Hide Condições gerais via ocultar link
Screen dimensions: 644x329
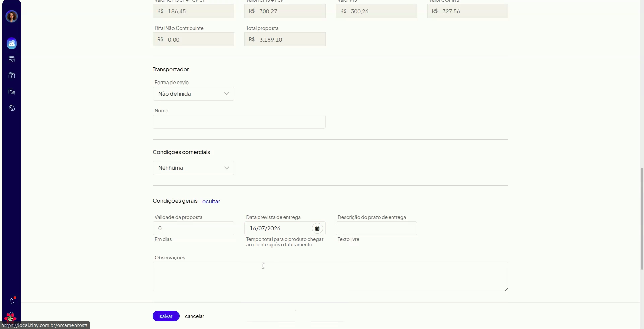coord(211,201)
